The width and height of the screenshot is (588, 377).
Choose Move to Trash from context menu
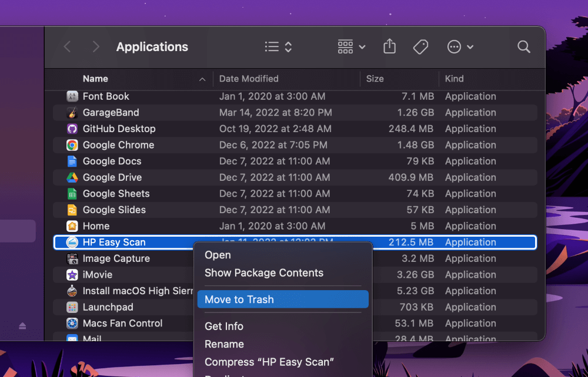(x=239, y=299)
